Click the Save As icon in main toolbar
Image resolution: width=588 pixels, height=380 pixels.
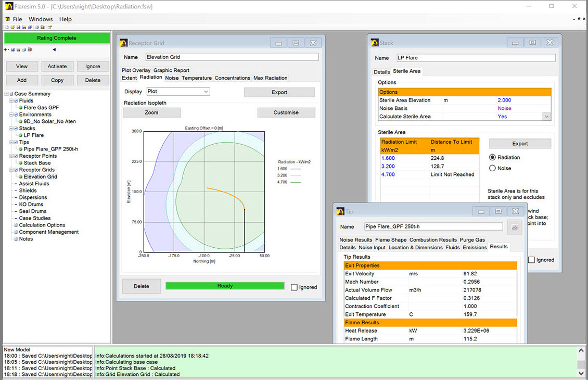pyautogui.click(x=24, y=28)
